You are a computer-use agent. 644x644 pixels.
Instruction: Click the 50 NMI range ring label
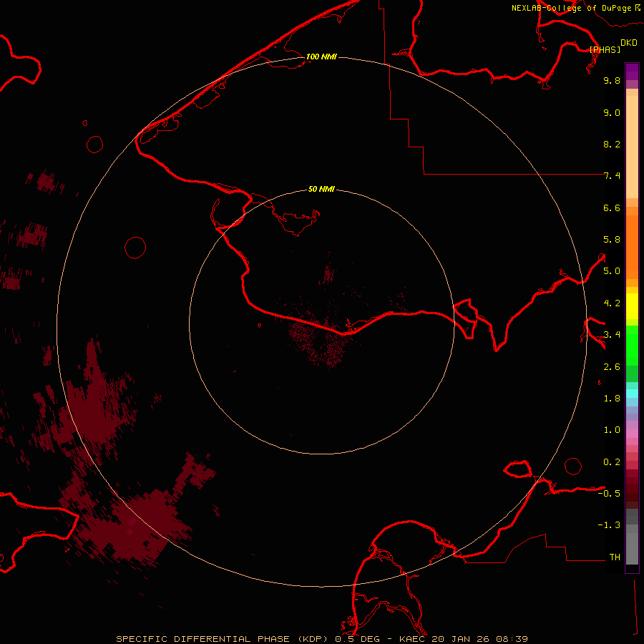click(321, 190)
